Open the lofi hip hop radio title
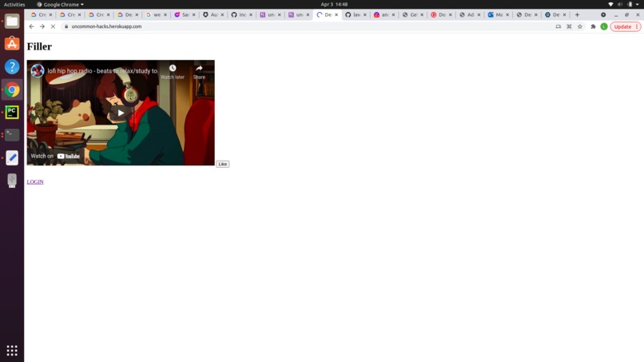The width and height of the screenshot is (644, 362). 102,70
